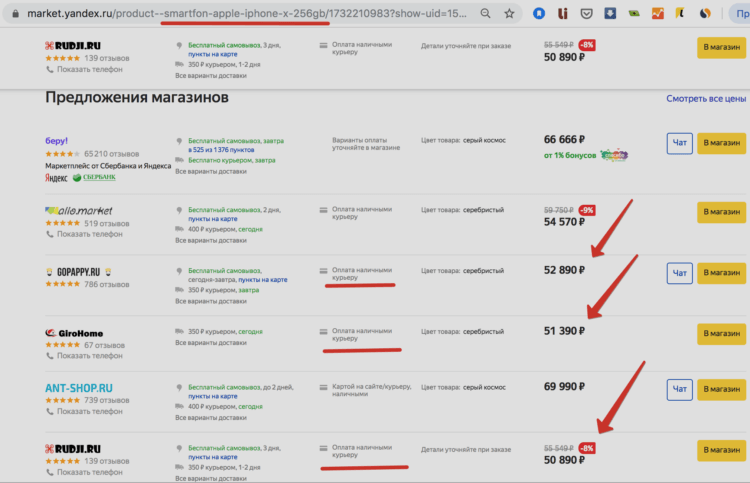Click the phone icon under GiroHome

[x=50, y=356]
